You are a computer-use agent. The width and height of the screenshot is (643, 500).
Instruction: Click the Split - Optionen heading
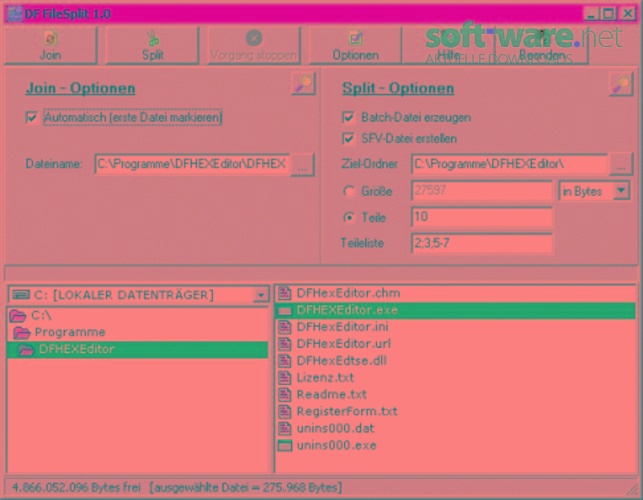tap(398, 88)
